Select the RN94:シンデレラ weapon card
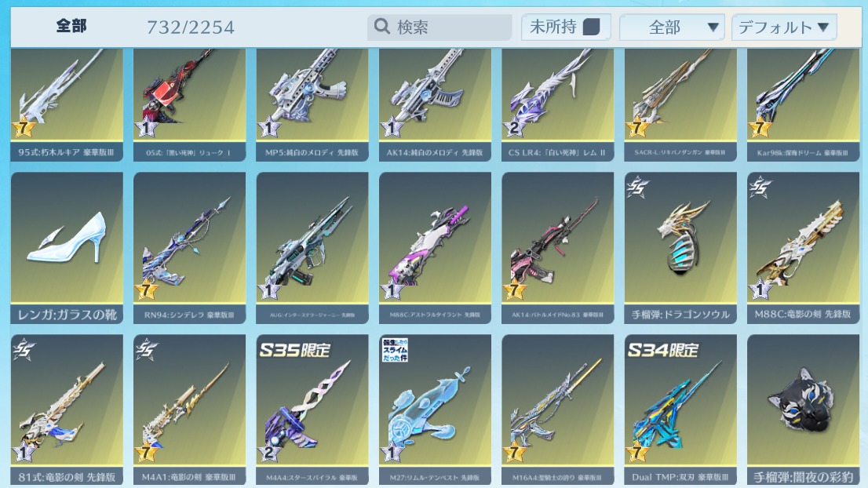 (189, 248)
